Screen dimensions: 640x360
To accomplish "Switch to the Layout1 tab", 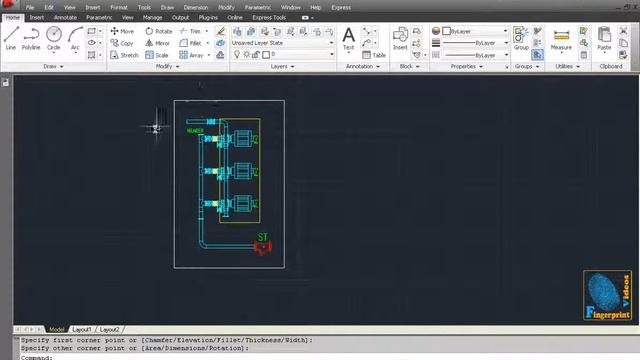I will [x=82, y=329].
